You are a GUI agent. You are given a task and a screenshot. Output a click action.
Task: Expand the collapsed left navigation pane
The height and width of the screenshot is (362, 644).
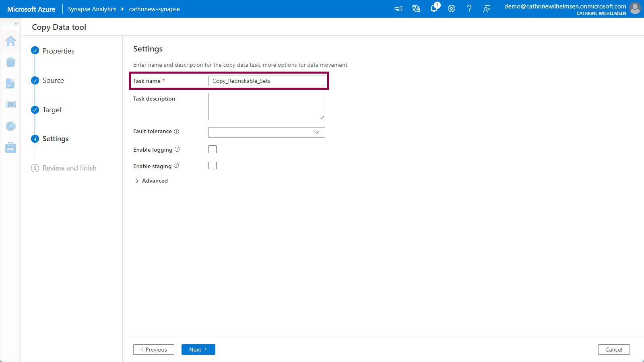click(x=16, y=24)
